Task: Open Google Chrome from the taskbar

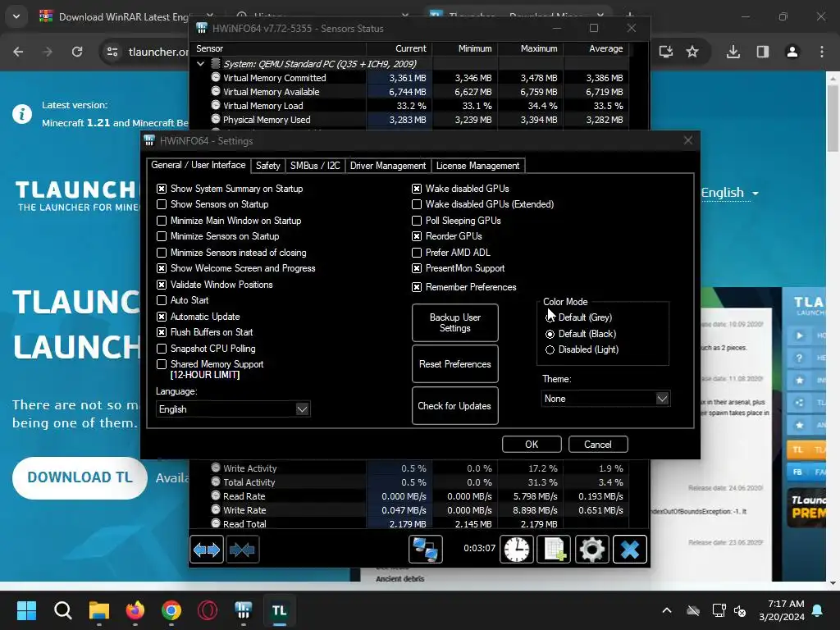Action: (171, 610)
